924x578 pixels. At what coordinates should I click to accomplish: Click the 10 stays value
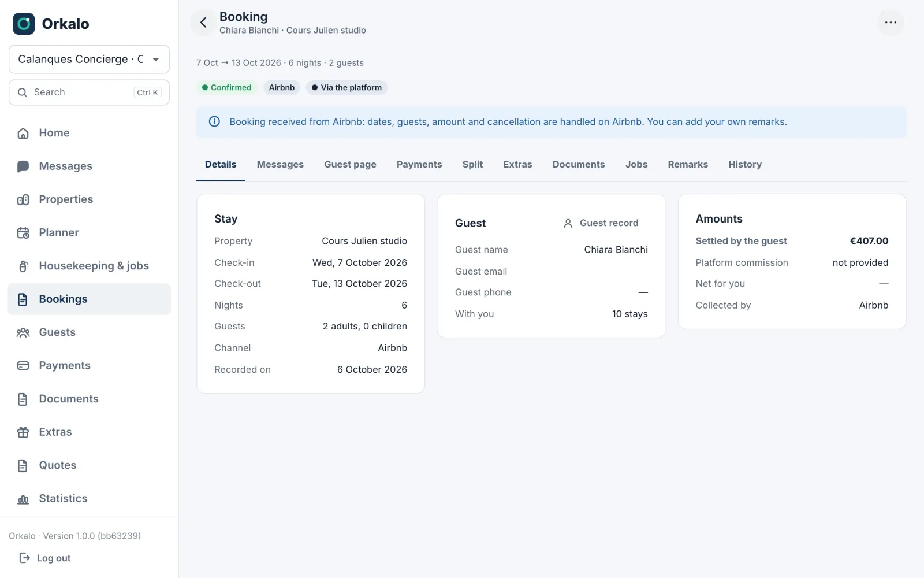[x=630, y=314]
